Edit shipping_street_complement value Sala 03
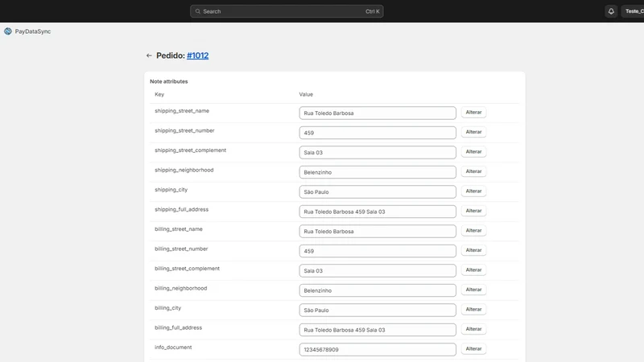The height and width of the screenshot is (362, 644). [x=378, y=152]
